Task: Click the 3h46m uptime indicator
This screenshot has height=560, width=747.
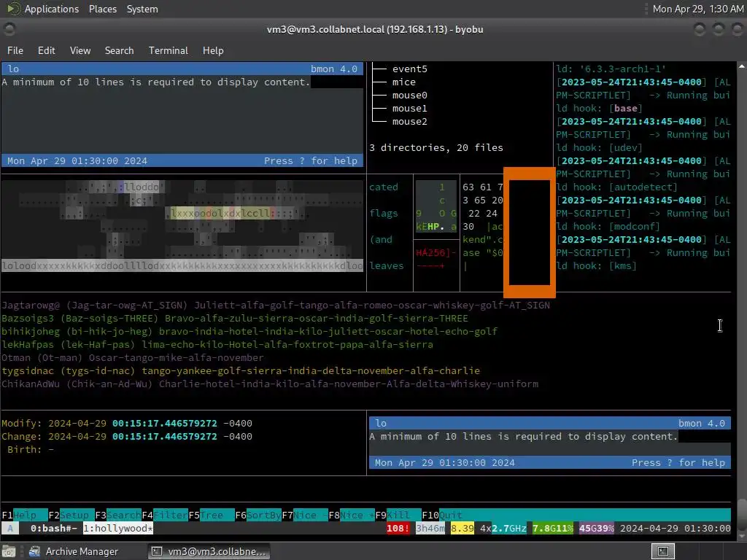Action: pyautogui.click(x=430, y=528)
